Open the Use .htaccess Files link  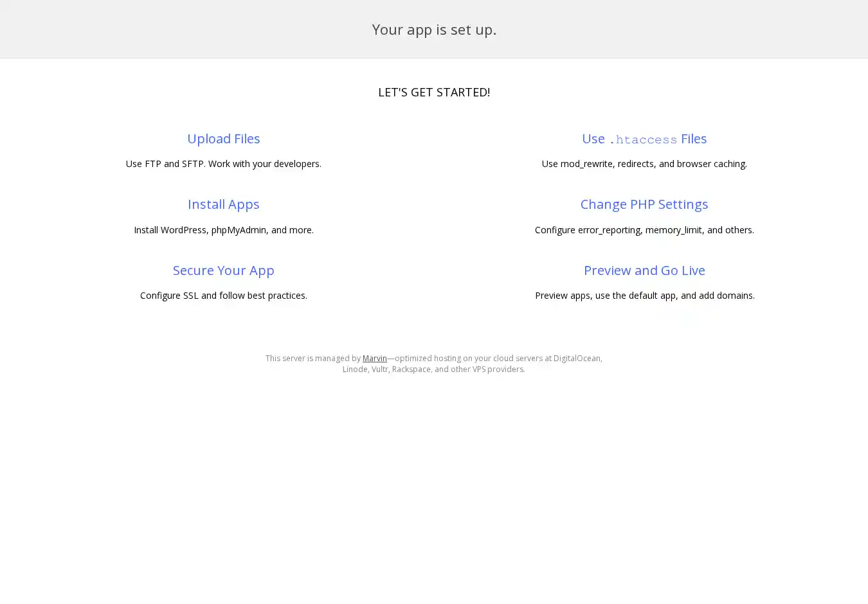[644, 139]
